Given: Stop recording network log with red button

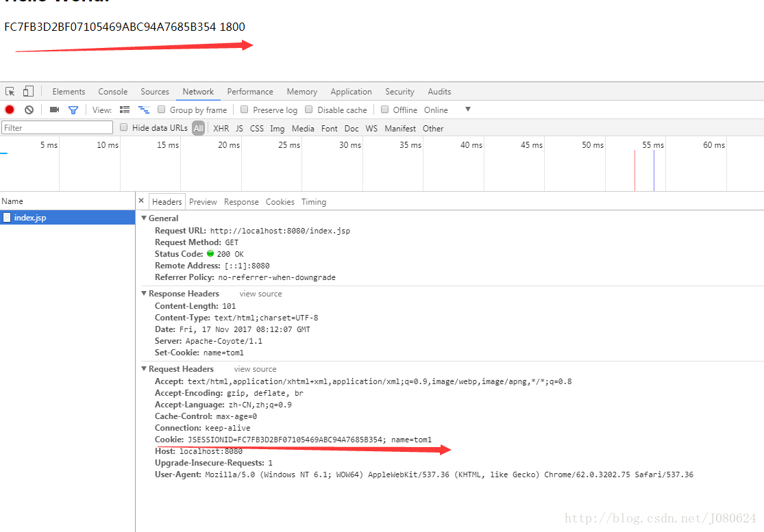Looking at the screenshot, I should 10,110.
